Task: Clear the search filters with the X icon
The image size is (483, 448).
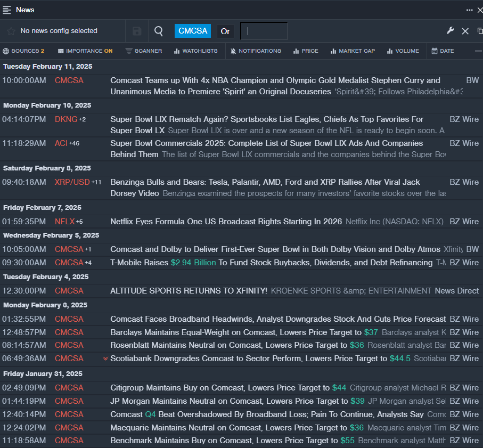Action: point(465,31)
